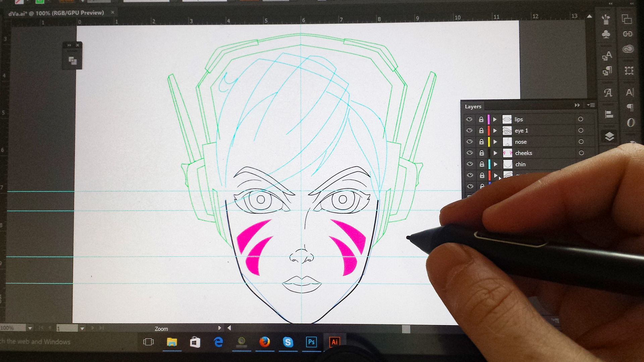Open the Links panel icon
Image resolution: width=644 pixels, height=362 pixels.
coord(628,34)
